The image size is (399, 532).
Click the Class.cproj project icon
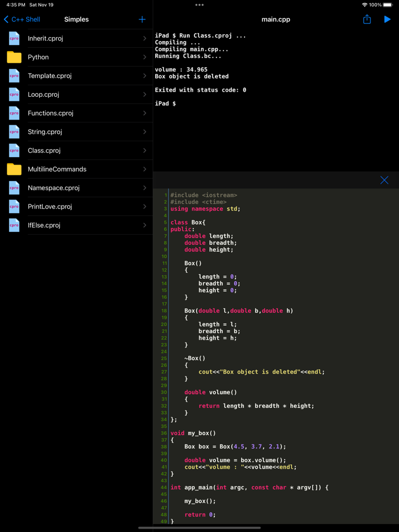tap(13, 150)
